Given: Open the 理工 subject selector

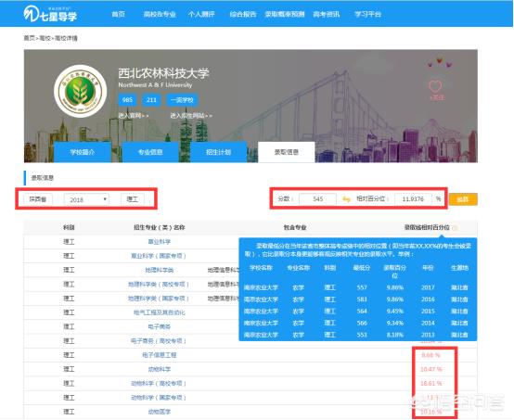Looking at the screenshot, I should (132, 198).
